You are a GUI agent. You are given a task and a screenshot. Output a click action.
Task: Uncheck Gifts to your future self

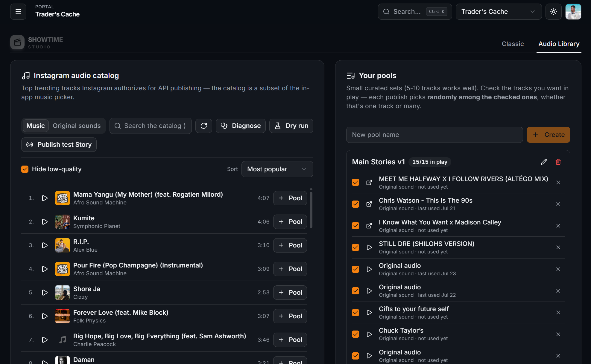coord(355,313)
